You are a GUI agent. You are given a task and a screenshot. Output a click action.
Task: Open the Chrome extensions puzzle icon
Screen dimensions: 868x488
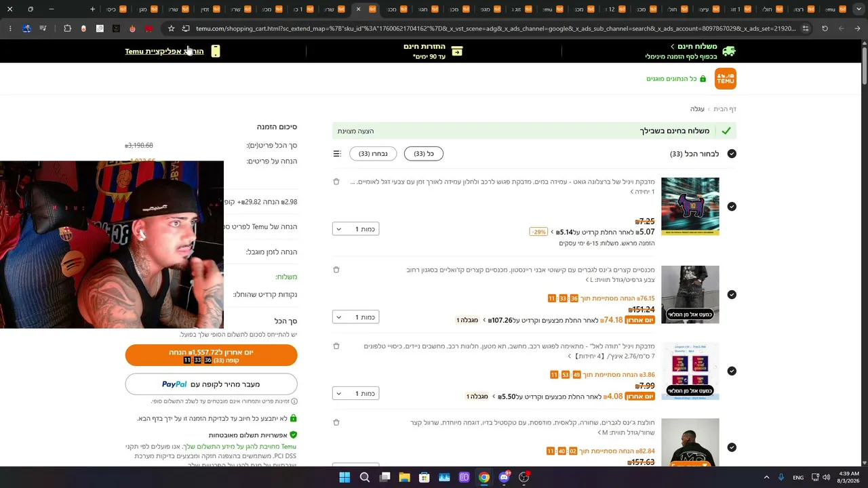coord(67,28)
